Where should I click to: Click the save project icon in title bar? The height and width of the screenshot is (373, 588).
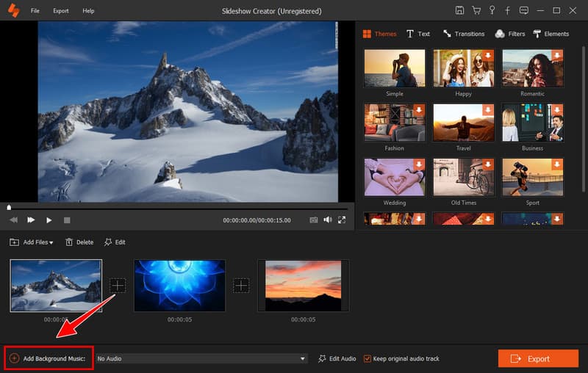[x=459, y=11]
